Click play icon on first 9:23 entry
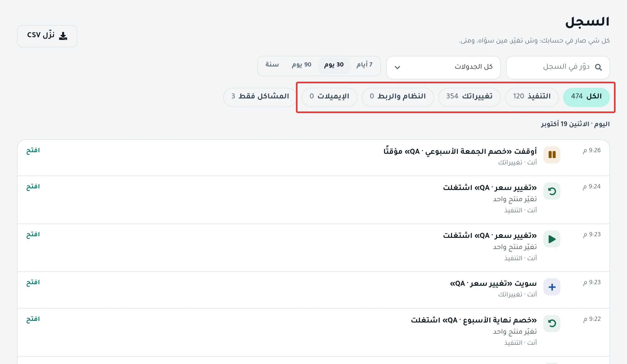This screenshot has height=364, width=627. click(552, 239)
